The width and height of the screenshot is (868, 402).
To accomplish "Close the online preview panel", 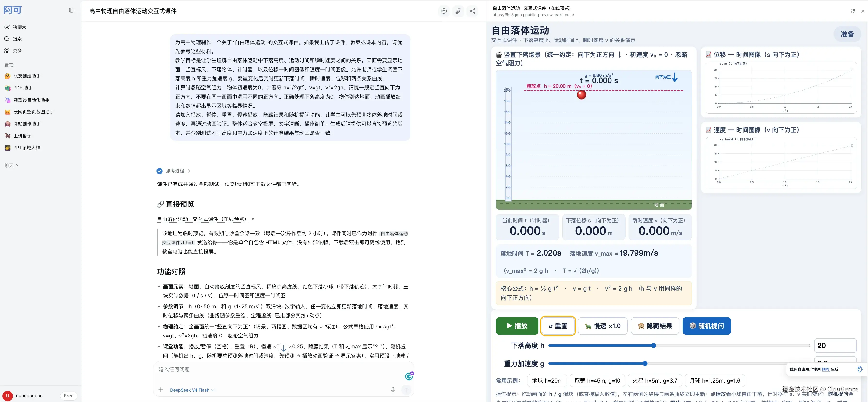I will 863,11.
